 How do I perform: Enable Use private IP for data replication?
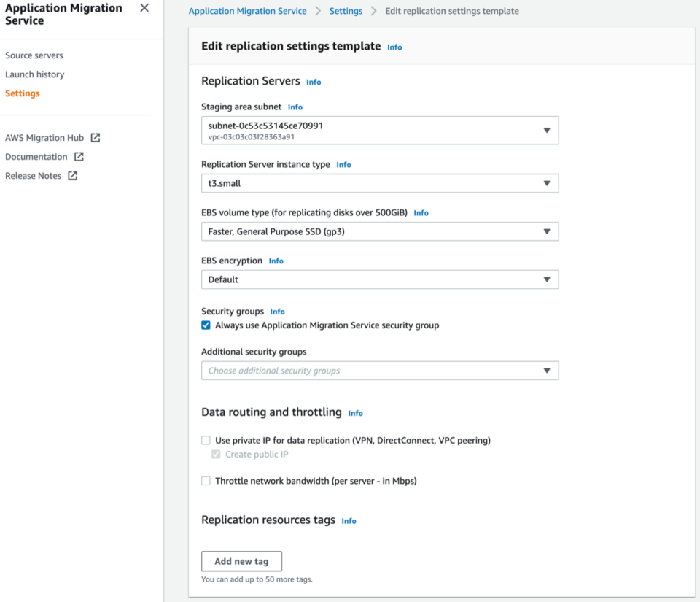click(206, 440)
